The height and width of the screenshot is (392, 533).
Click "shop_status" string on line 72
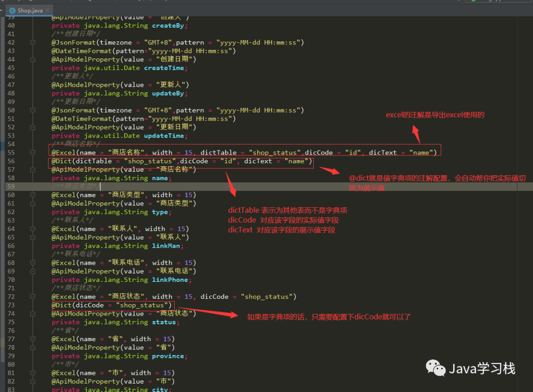(x=267, y=296)
